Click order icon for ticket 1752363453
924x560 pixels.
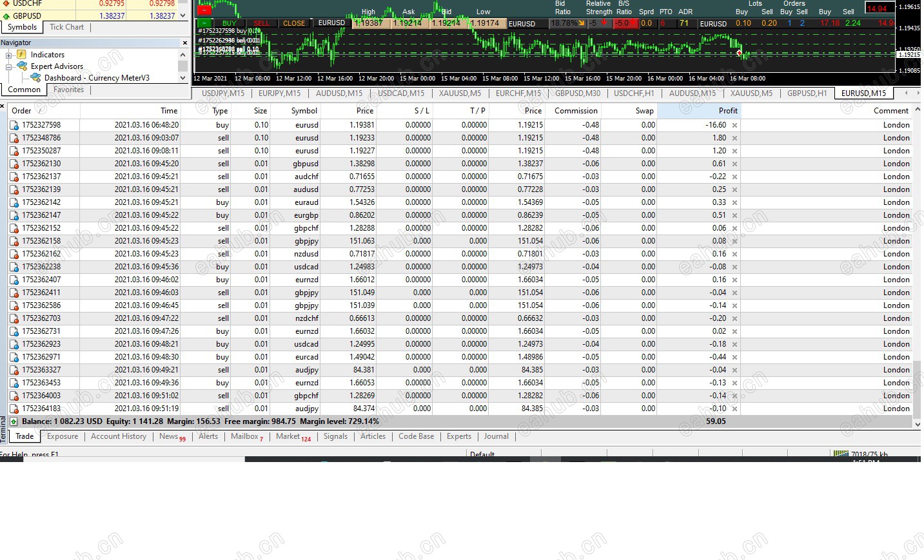click(14, 383)
